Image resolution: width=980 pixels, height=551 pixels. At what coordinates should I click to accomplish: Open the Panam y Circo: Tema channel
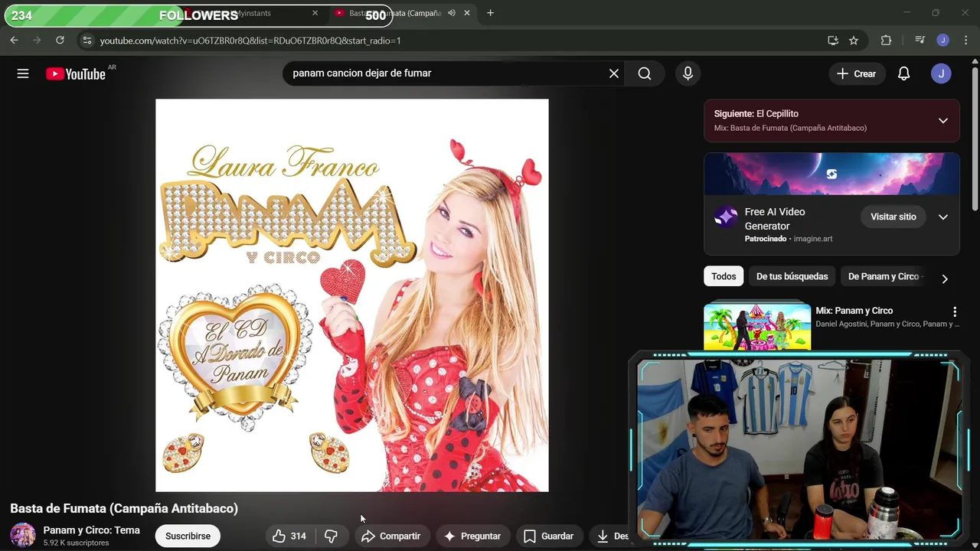[91, 530]
